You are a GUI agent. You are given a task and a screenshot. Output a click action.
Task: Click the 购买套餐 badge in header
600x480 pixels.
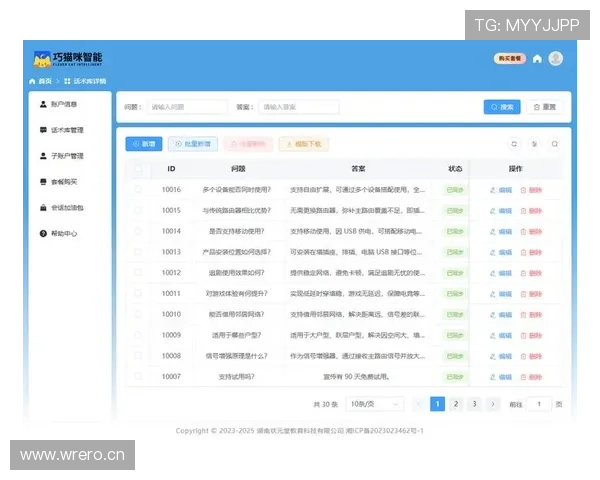510,59
